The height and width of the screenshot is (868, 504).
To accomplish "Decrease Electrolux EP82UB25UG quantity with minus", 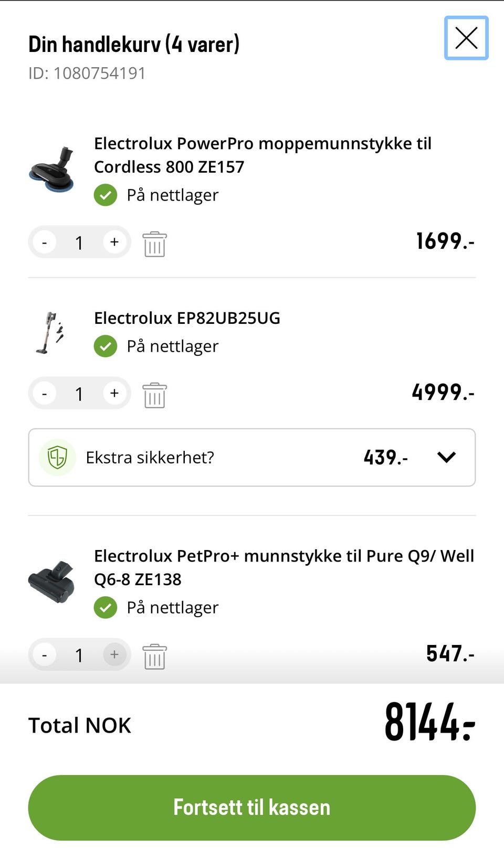I will [45, 394].
